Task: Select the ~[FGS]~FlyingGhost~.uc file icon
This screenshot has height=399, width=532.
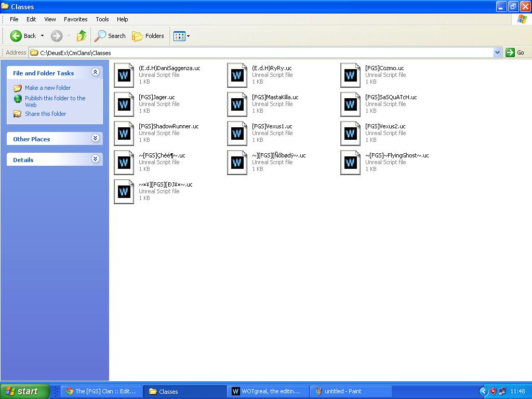Action: tap(350, 163)
